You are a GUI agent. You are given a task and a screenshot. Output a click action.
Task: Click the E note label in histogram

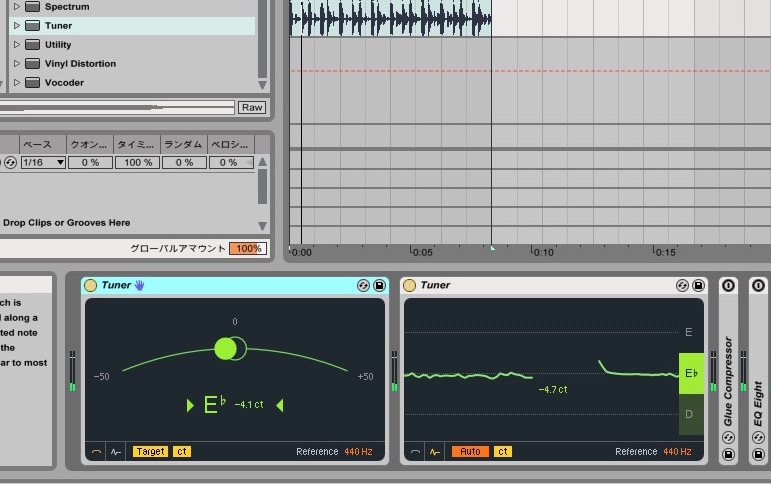(688, 333)
